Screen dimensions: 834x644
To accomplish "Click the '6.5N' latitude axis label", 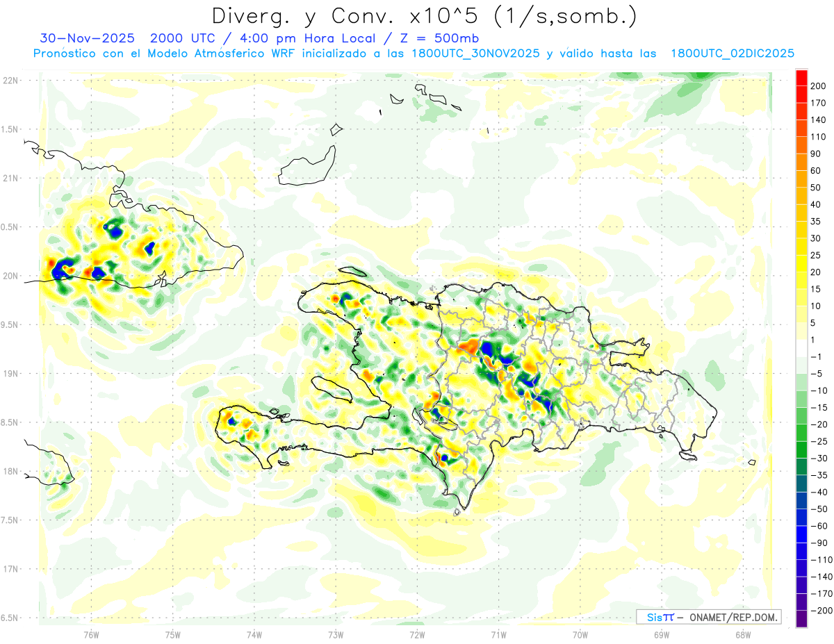I will 10,618.
